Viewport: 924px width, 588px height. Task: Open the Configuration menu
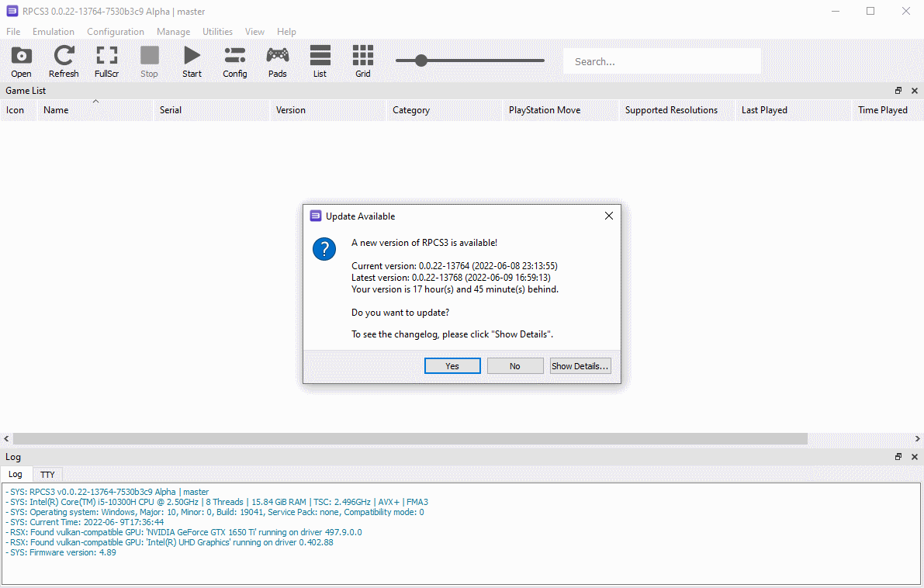coord(115,32)
